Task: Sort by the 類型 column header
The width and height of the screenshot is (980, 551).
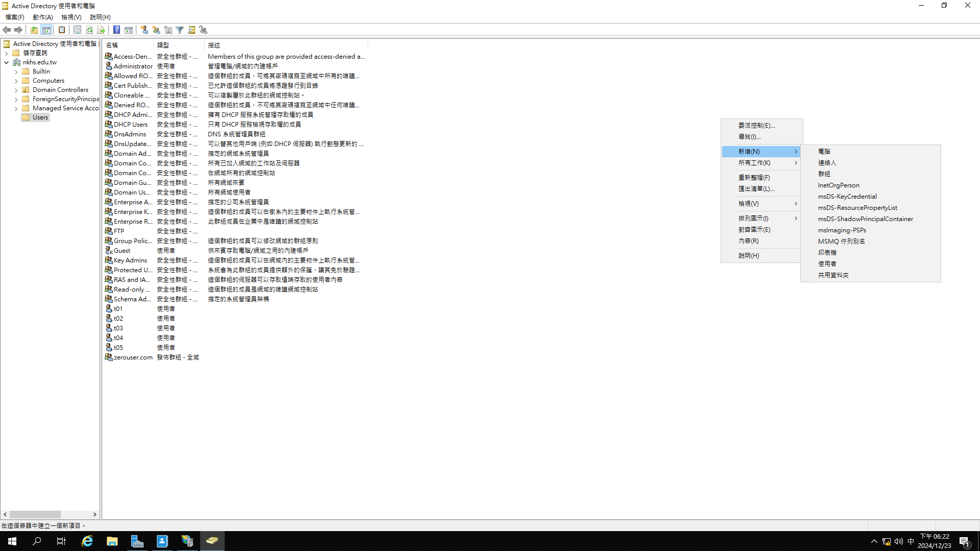Action: tap(179, 45)
